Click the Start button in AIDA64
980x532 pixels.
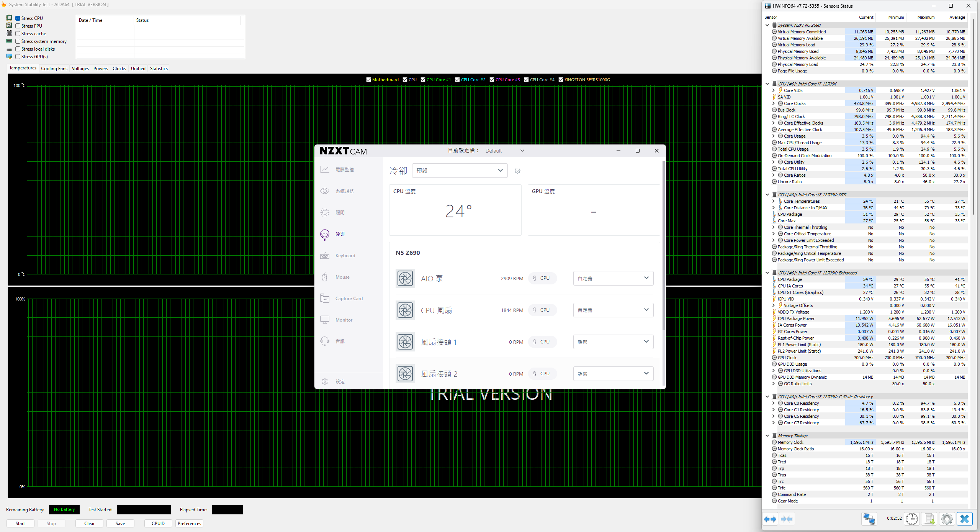20,523
